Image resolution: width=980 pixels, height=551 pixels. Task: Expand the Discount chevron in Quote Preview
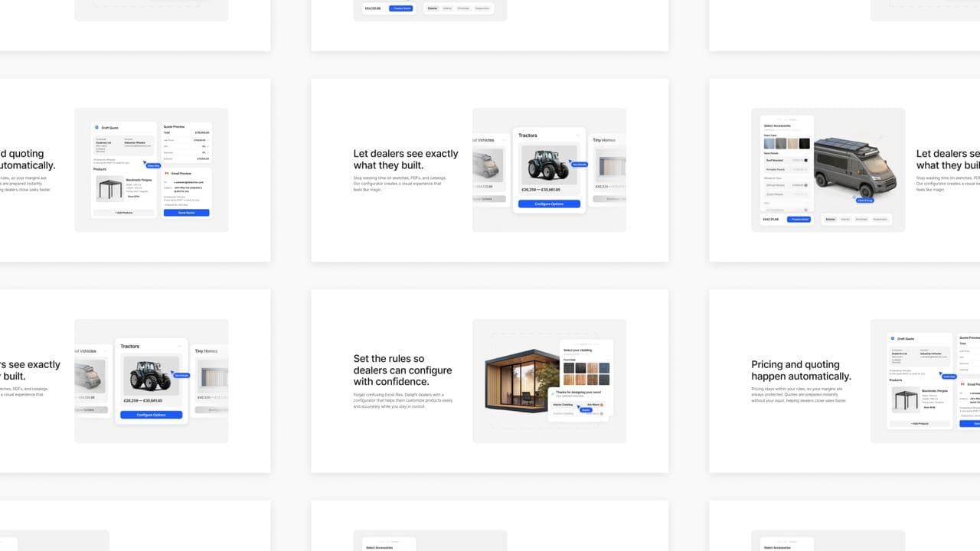point(207,152)
